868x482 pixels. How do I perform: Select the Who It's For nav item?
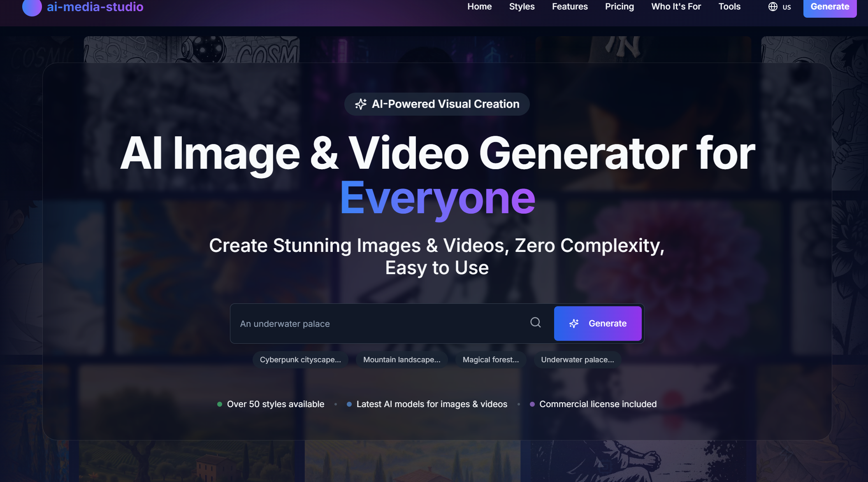(x=676, y=7)
